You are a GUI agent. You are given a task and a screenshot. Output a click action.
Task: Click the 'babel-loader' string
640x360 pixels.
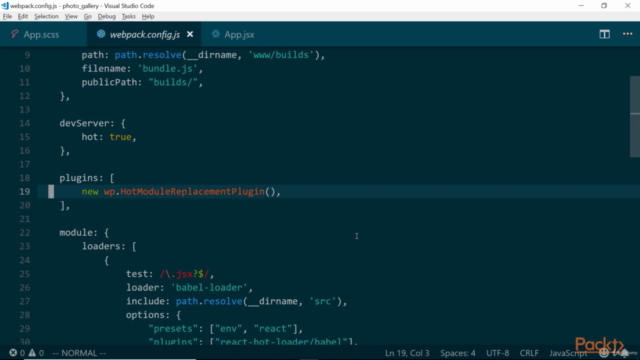(209, 287)
